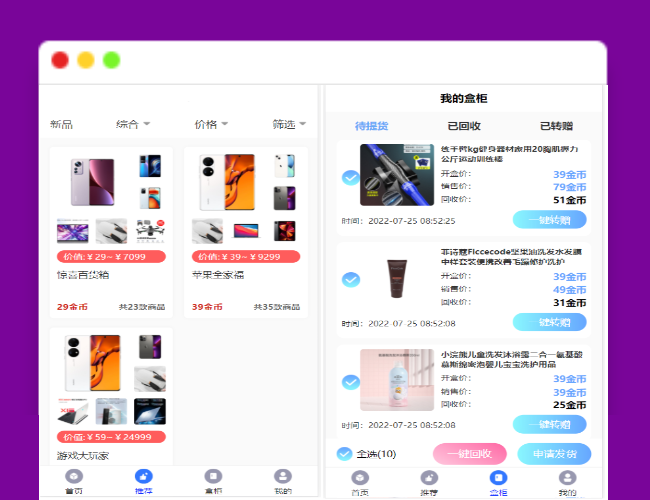
Task: Click large phone image in 惊喜百货箱 card
Action: click(92, 182)
